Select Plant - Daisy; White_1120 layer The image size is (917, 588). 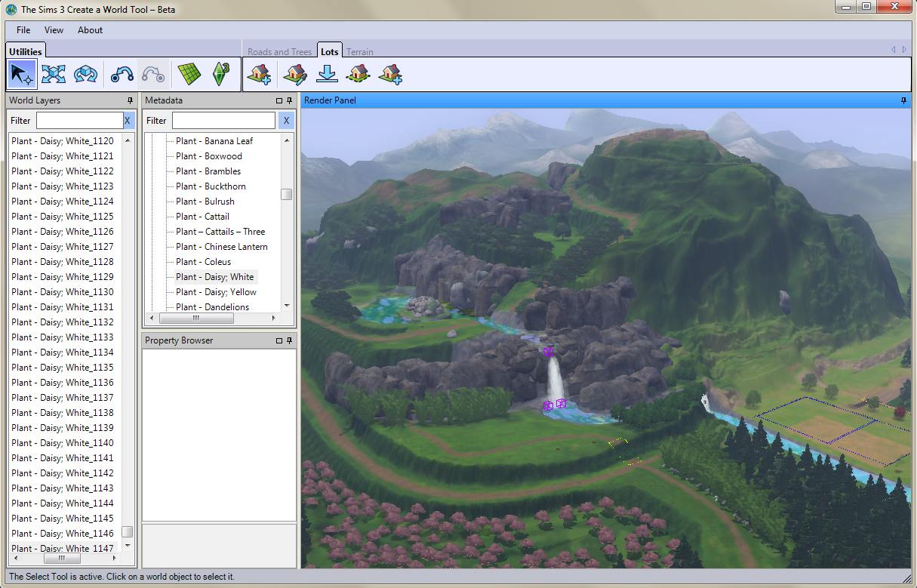pos(63,141)
